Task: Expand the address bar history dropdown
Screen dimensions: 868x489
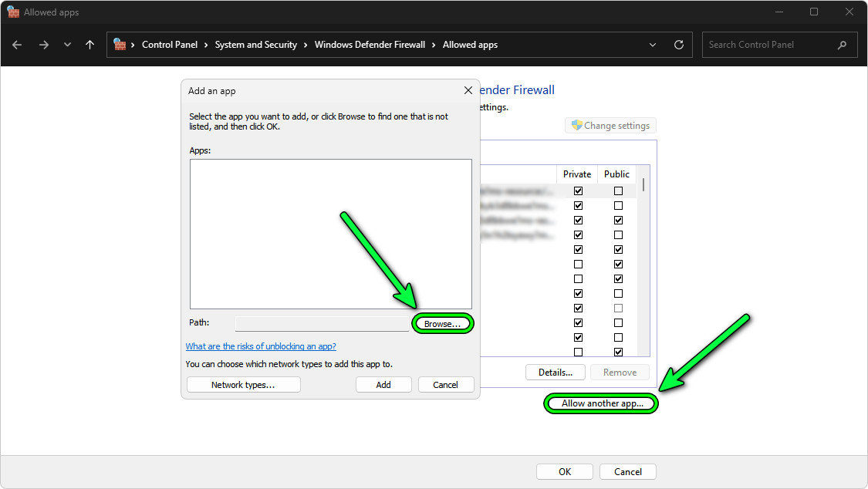Action: (654, 45)
